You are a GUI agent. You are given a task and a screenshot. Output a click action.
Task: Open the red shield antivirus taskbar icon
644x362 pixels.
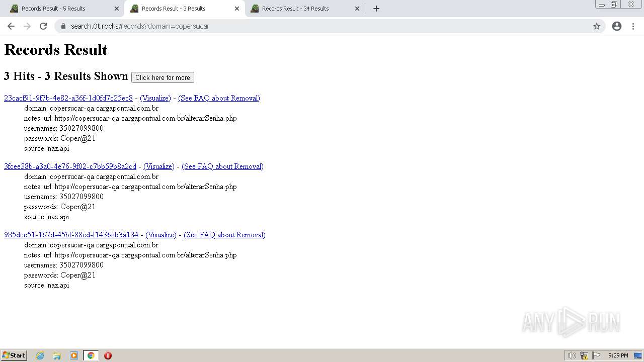coord(108,355)
